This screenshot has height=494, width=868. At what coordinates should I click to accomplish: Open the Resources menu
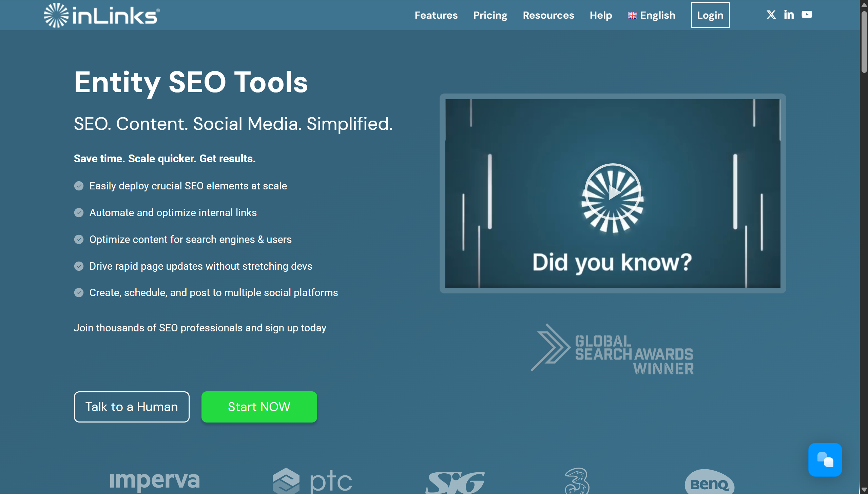[x=548, y=15]
